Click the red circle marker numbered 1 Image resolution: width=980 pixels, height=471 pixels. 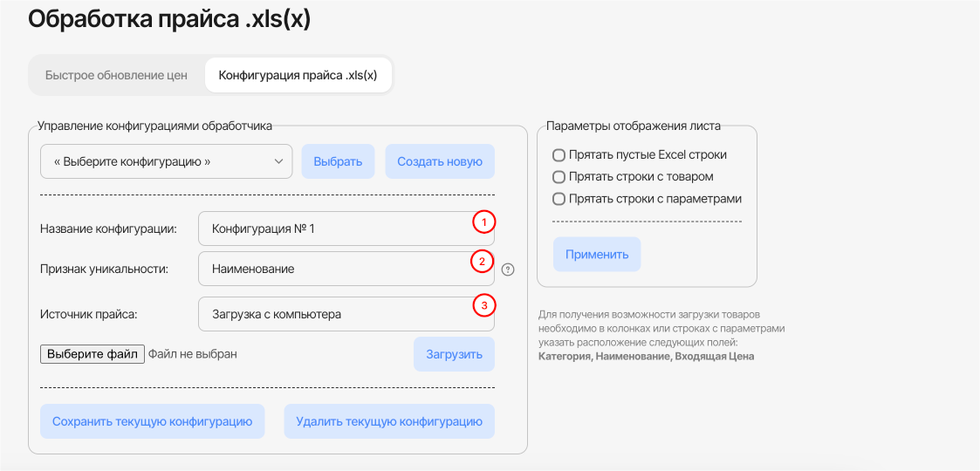(x=484, y=222)
